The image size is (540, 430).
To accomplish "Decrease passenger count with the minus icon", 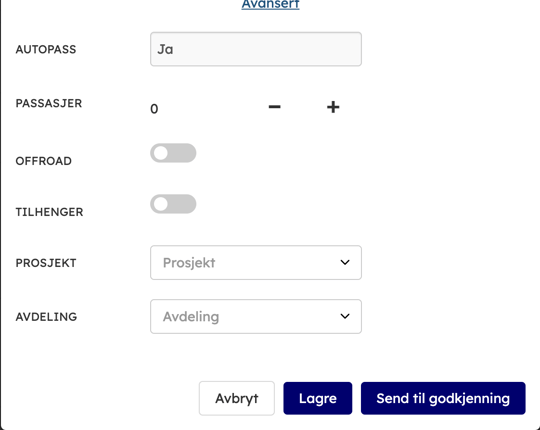I will tap(274, 107).
